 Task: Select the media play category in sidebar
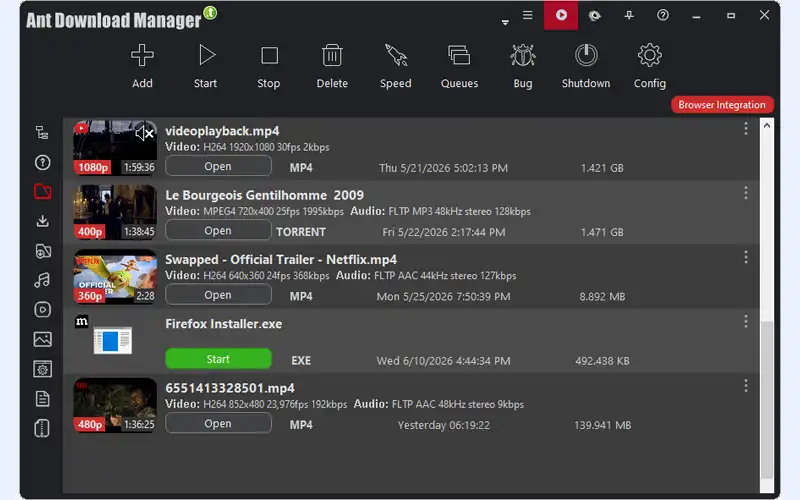tap(42, 310)
